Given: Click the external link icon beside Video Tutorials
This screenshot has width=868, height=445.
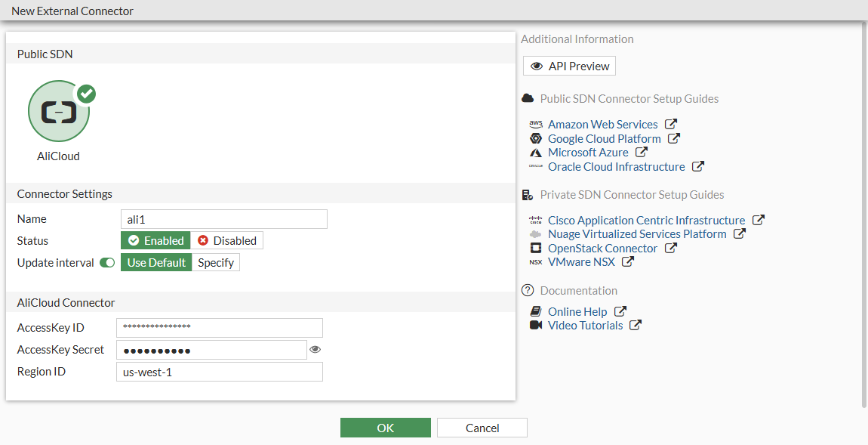Looking at the screenshot, I should tap(636, 326).
